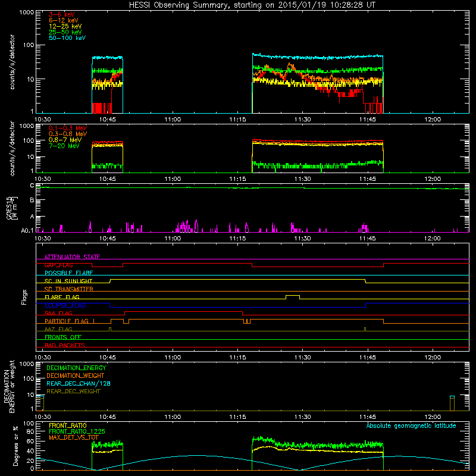
Task: Pick the FLARE_FLAG label
Action: click(62, 297)
